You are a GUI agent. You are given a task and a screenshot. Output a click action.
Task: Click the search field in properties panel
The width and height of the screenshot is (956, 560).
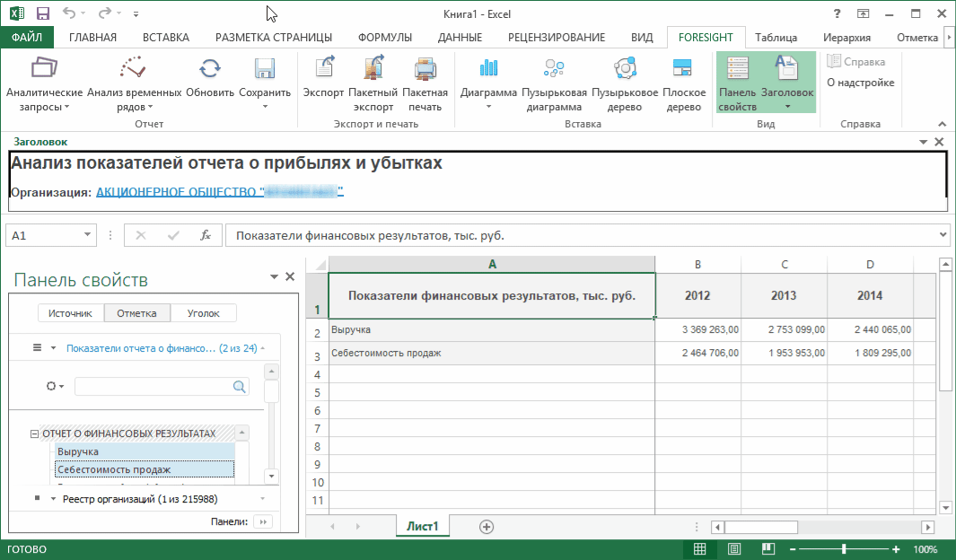click(153, 386)
